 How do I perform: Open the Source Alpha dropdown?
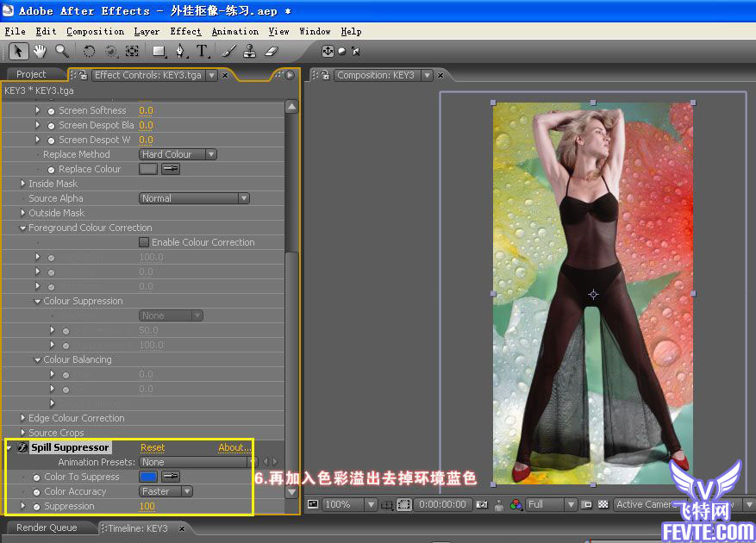[194, 198]
